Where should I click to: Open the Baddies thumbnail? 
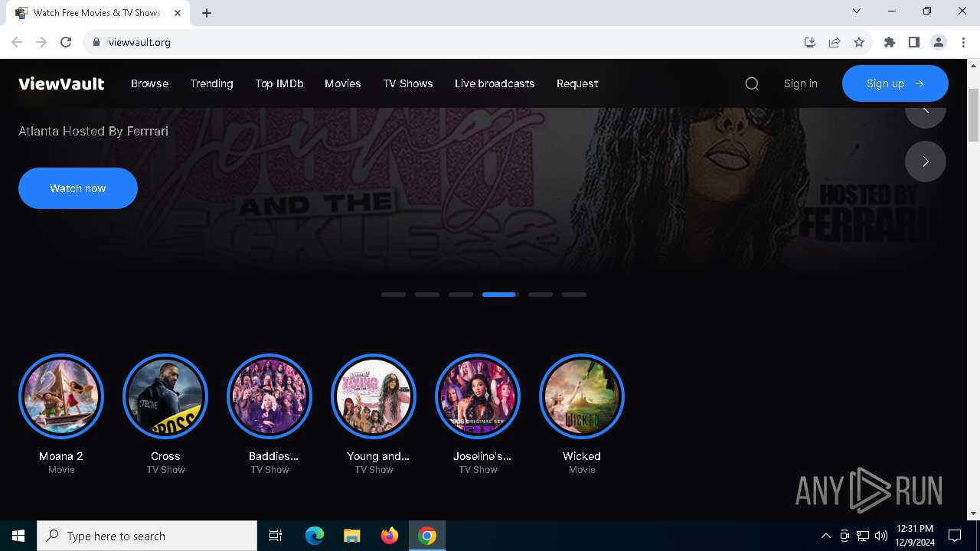click(269, 396)
